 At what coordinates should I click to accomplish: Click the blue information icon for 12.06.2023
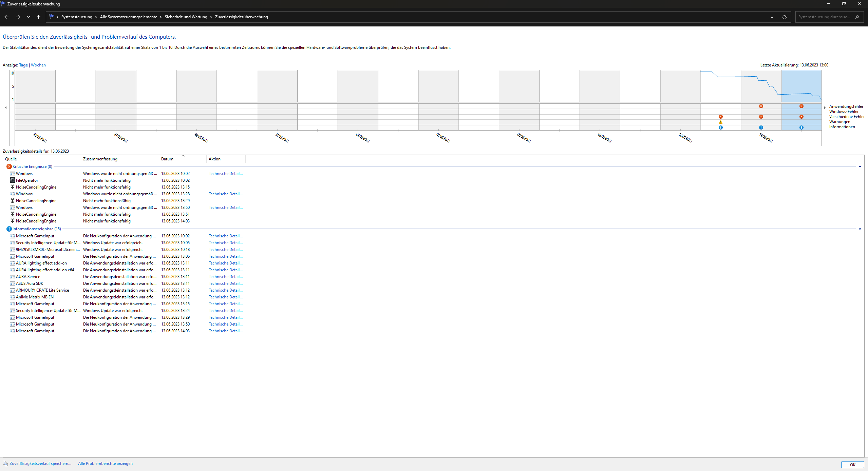(761, 127)
